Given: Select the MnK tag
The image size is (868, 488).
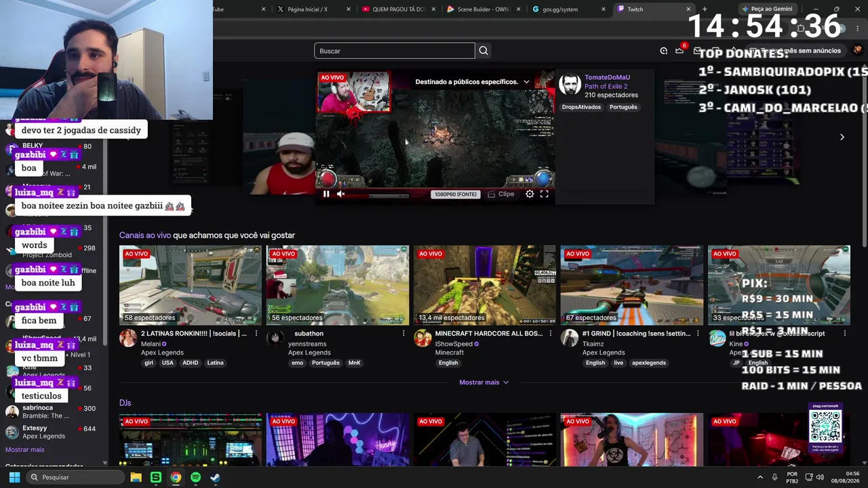Looking at the screenshot, I should click(354, 363).
